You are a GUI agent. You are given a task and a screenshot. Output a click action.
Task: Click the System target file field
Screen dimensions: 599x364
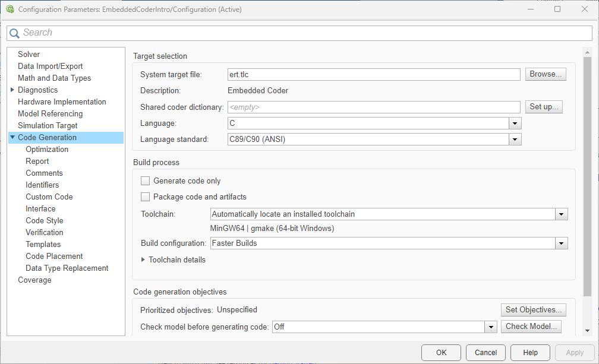(x=374, y=74)
